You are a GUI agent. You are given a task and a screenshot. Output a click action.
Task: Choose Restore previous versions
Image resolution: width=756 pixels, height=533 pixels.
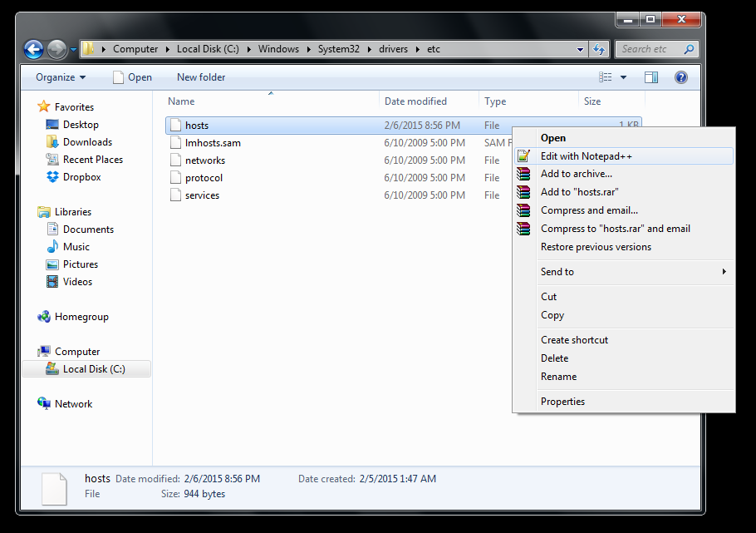[x=623, y=247]
